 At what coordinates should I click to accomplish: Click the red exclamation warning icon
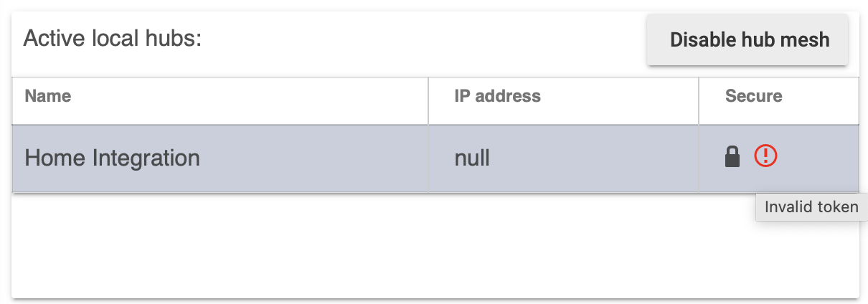[765, 156]
